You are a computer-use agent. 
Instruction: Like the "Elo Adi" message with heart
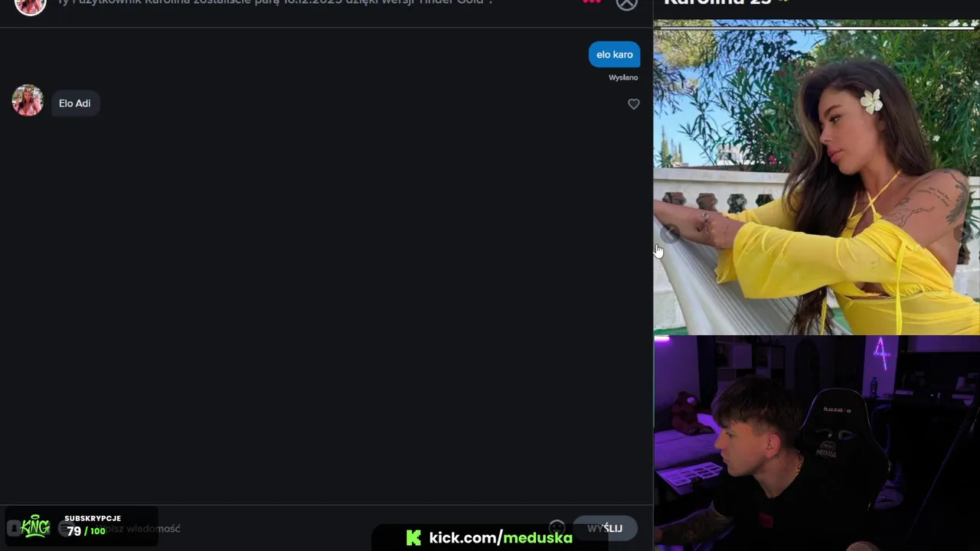click(633, 104)
